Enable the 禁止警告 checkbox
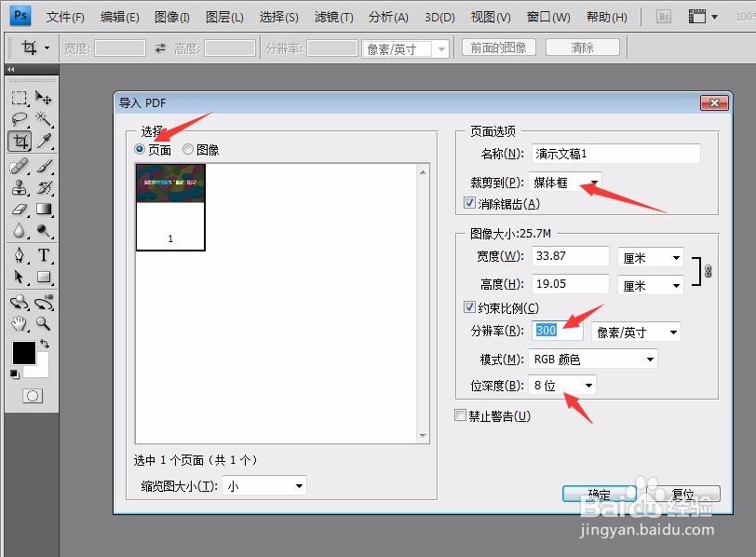 (461, 415)
